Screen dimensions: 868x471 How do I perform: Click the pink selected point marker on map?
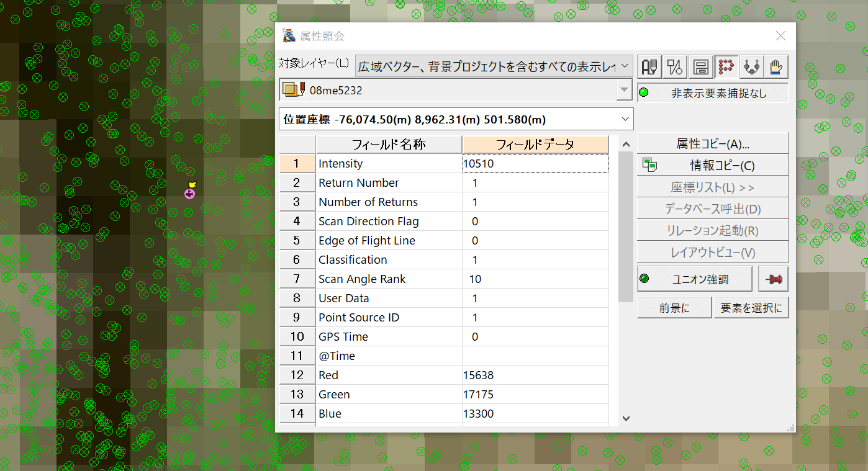(x=189, y=194)
